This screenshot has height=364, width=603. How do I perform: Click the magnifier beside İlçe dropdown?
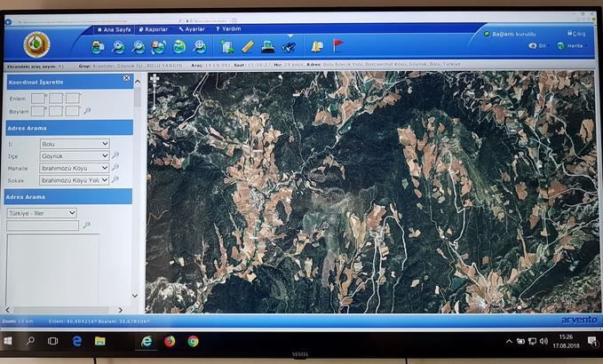115,155
